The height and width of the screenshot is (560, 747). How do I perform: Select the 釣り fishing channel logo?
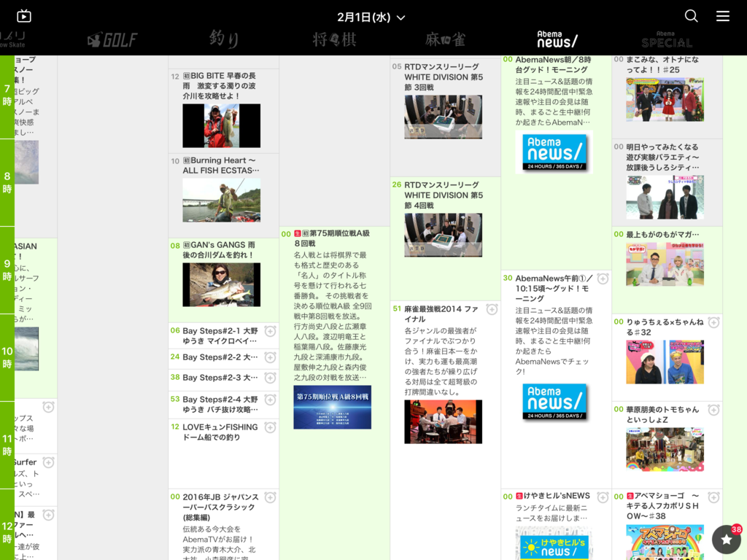coord(223,40)
